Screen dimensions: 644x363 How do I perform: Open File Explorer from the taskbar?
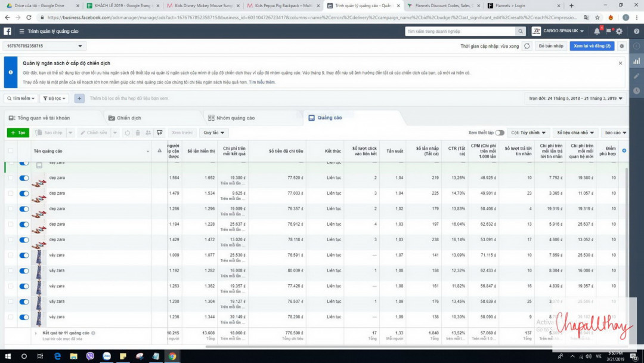click(73, 356)
